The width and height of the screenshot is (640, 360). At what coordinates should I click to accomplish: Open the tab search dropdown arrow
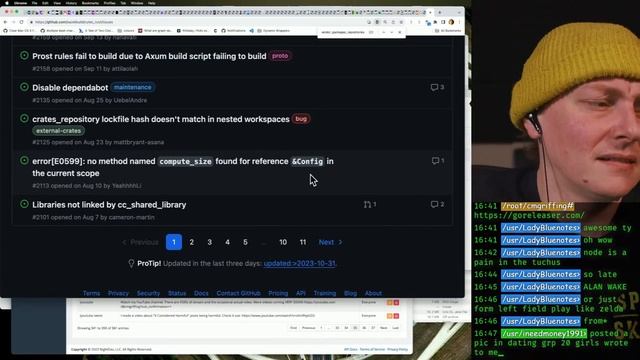coord(459,12)
